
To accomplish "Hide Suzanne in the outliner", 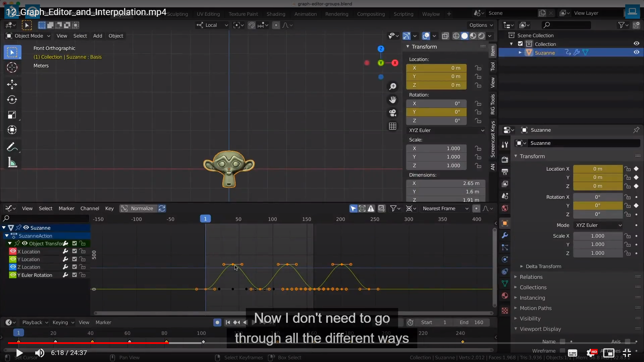I will (636, 52).
